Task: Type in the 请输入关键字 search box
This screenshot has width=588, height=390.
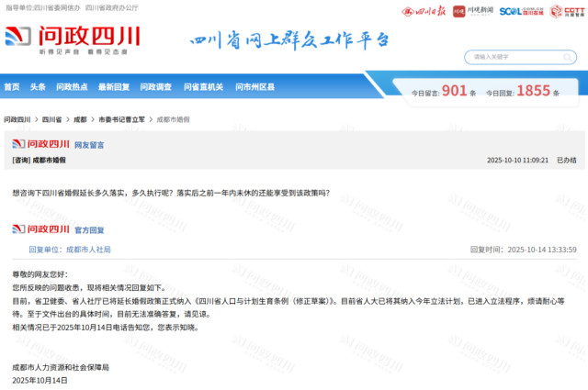Action: pyautogui.click(x=510, y=57)
